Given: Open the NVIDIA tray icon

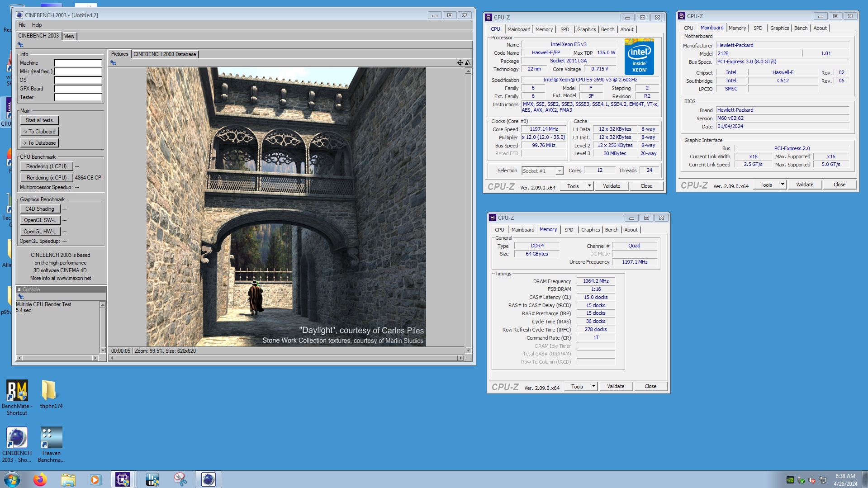Looking at the screenshot, I should click(x=790, y=480).
